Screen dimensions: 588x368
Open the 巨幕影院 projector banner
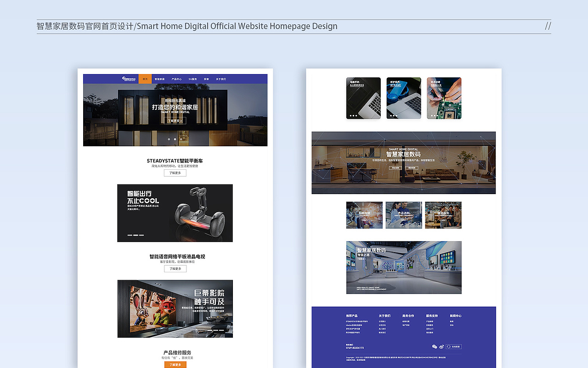[175, 309]
